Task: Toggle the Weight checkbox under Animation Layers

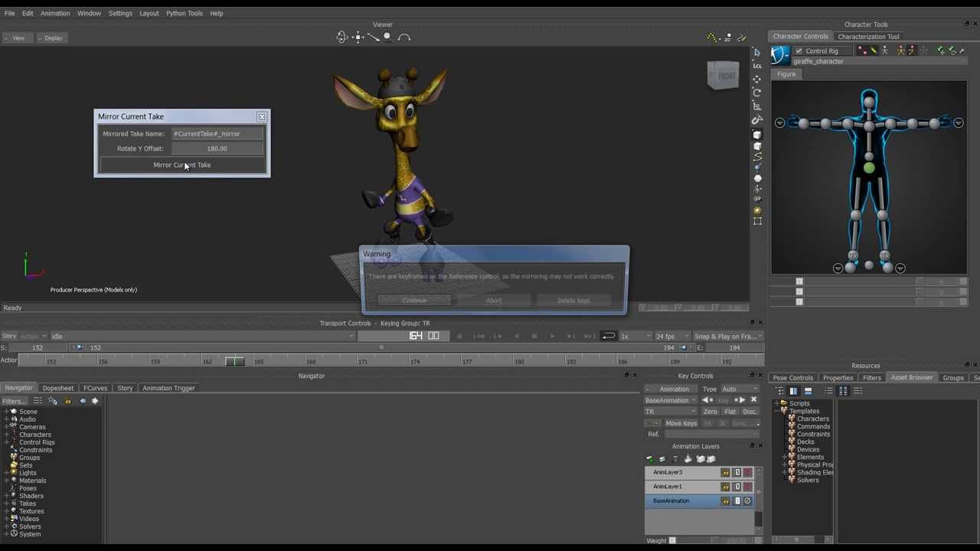Action: click(672, 541)
